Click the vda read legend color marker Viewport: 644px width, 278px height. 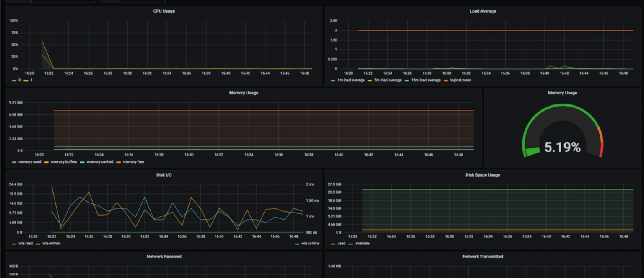pos(14,243)
